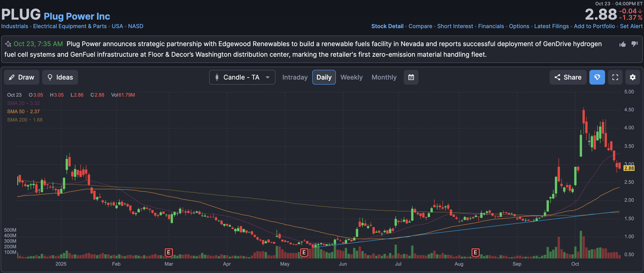
Task: Switch to the Weekly timeframe
Action: [351, 77]
